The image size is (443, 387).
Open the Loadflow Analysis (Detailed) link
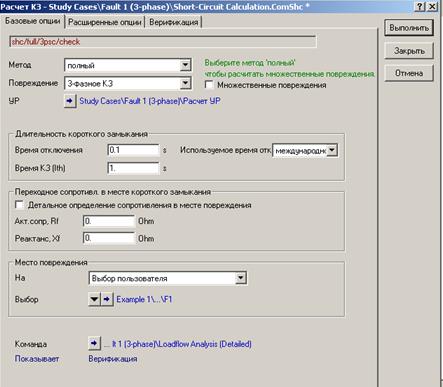178,344
